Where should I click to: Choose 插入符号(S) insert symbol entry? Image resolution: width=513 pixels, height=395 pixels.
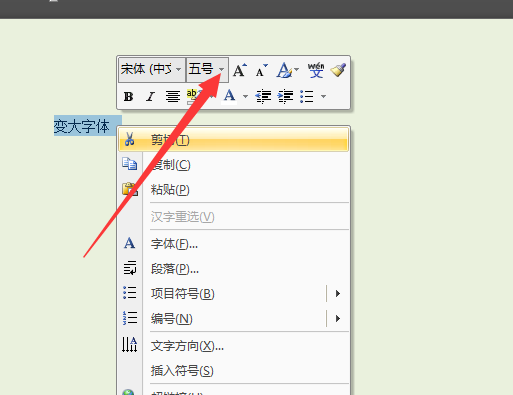point(234,371)
